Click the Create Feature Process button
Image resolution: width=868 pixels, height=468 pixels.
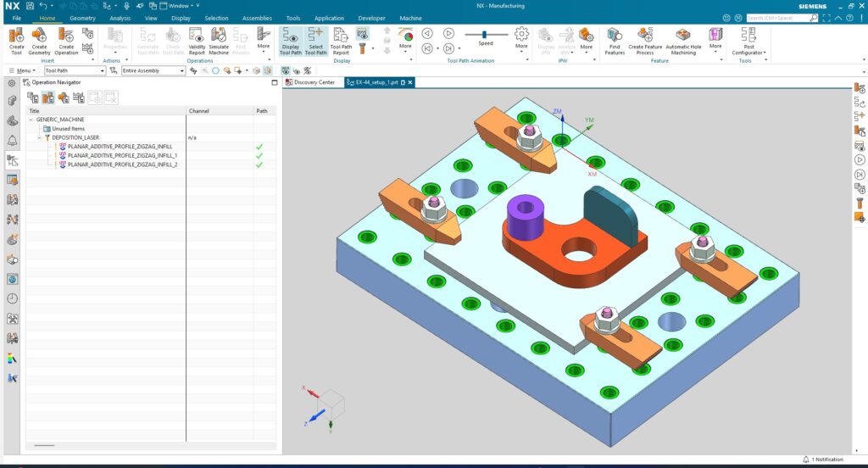[x=645, y=40]
